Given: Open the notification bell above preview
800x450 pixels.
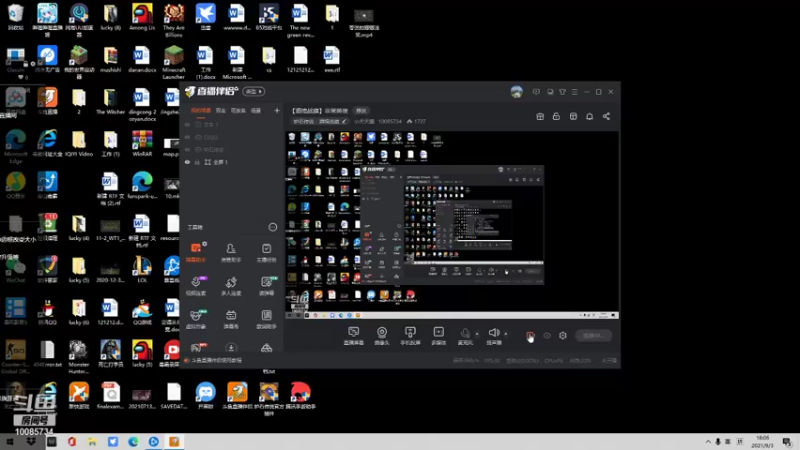Looking at the screenshot, I should (x=589, y=116).
